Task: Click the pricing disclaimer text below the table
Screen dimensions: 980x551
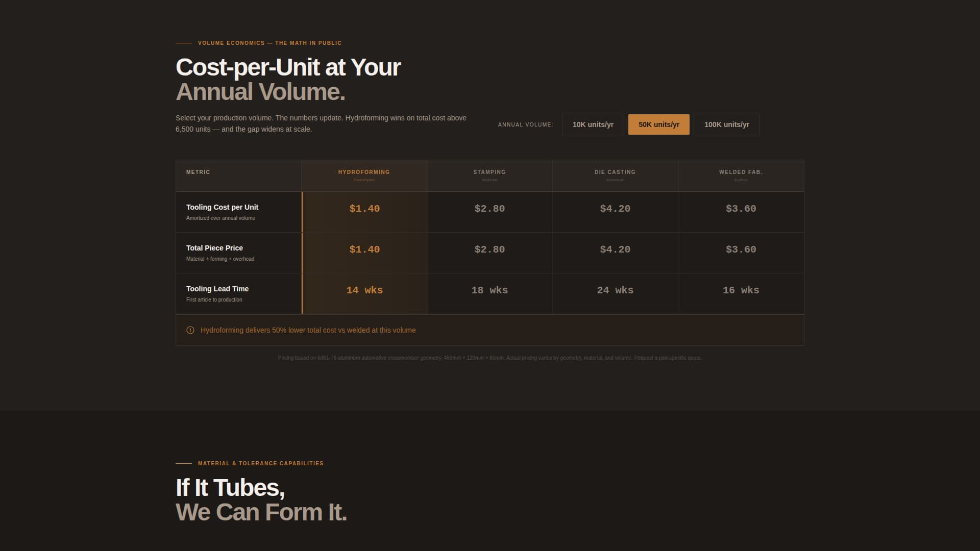Action: click(490, 358)
